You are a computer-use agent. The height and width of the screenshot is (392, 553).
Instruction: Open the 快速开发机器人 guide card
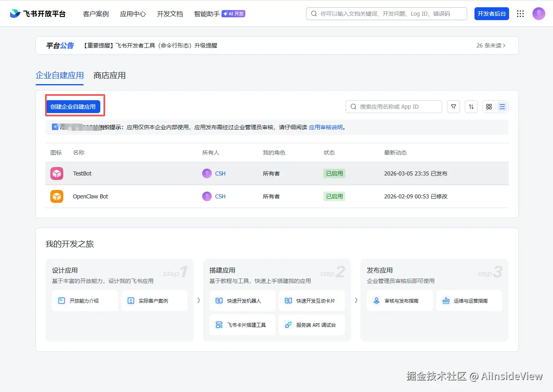[x=242, y=301]
